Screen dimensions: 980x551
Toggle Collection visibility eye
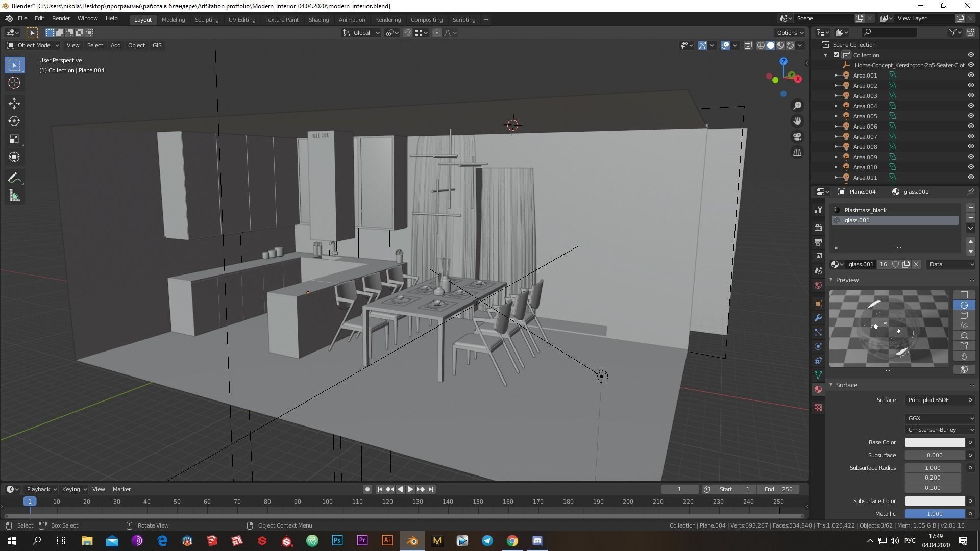pos(971,55)
